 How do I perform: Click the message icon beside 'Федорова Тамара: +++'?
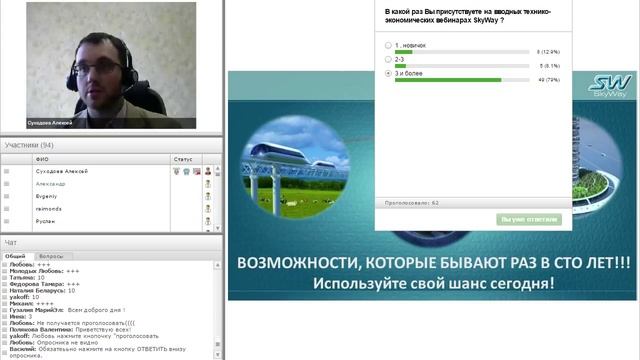(5, 284)
